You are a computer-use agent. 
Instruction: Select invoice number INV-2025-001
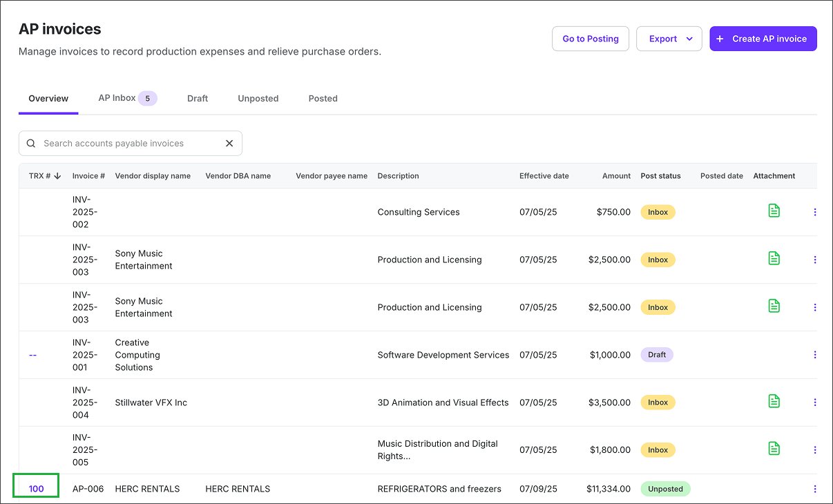coord(86,355)
